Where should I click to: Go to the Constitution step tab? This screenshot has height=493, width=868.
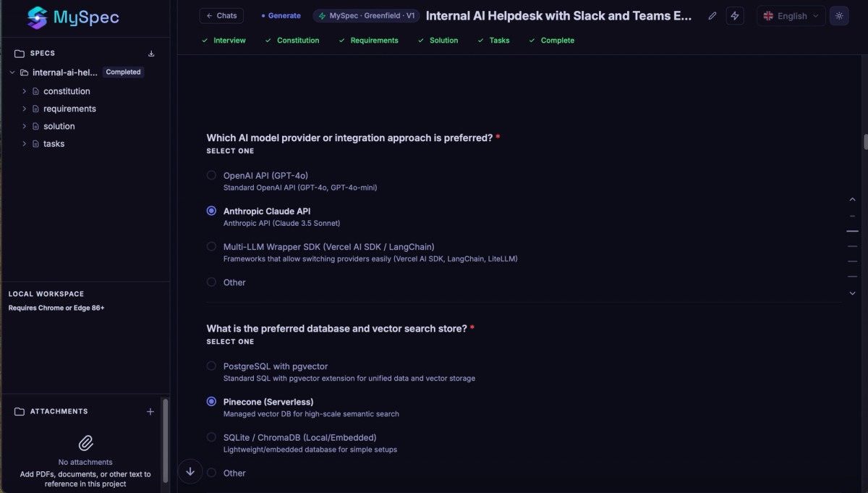pyautogui.click(x=292, y=41)
